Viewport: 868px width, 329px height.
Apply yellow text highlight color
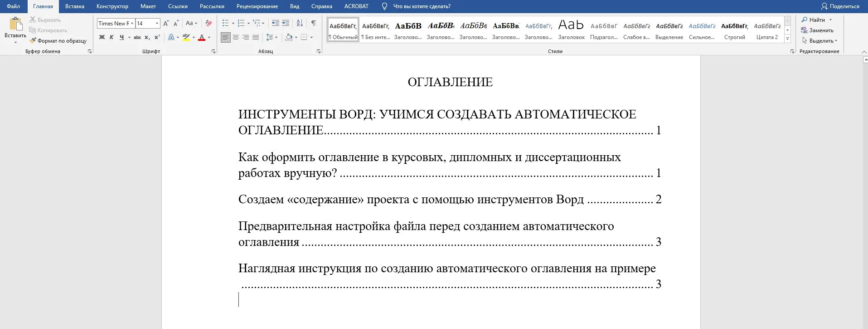tap(186, 37)
